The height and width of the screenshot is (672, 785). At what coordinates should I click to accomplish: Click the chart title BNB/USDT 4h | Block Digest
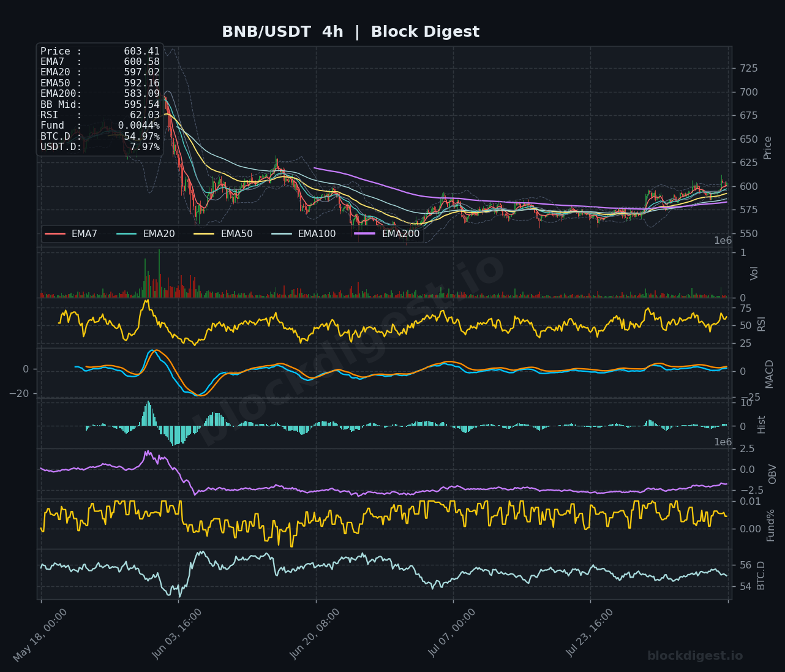click(x=350, y=32)
